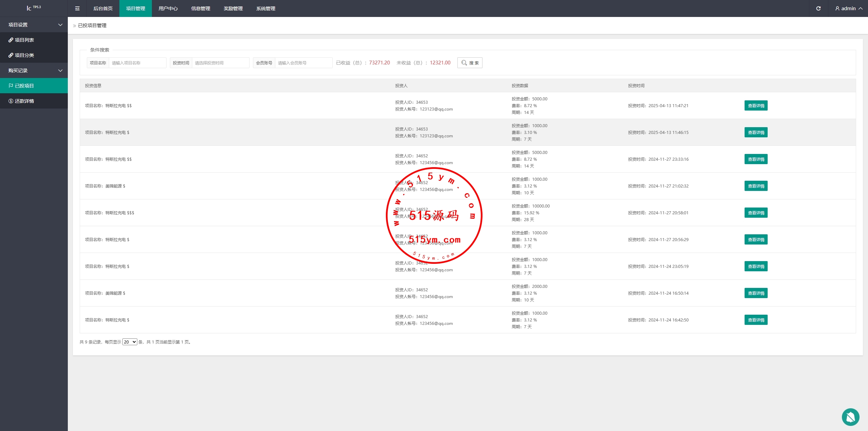
Task: Focus the 项目名称 search input
Action: (x=137, y=63)
